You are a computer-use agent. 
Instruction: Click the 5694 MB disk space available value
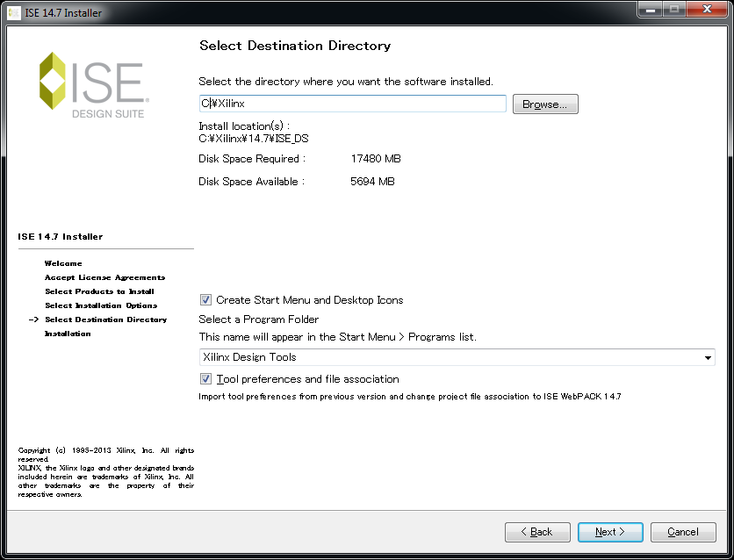[x=372, y=182]
